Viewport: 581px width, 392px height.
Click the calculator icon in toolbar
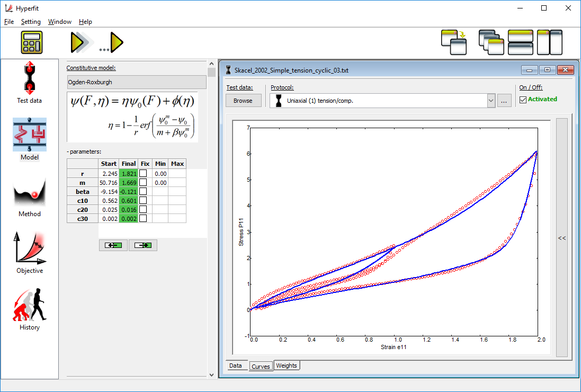[x=32, y=42]
